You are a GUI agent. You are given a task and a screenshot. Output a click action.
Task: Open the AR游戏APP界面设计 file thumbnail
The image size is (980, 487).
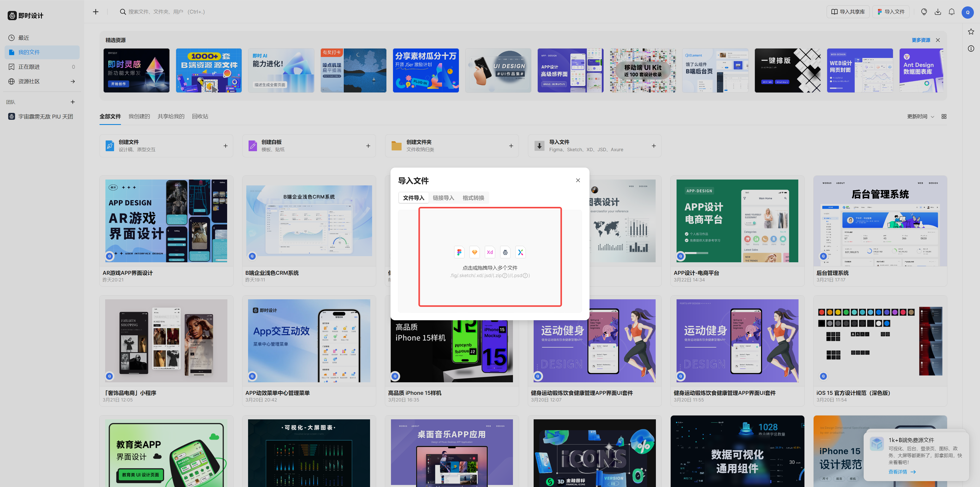[x=166, y=221]
